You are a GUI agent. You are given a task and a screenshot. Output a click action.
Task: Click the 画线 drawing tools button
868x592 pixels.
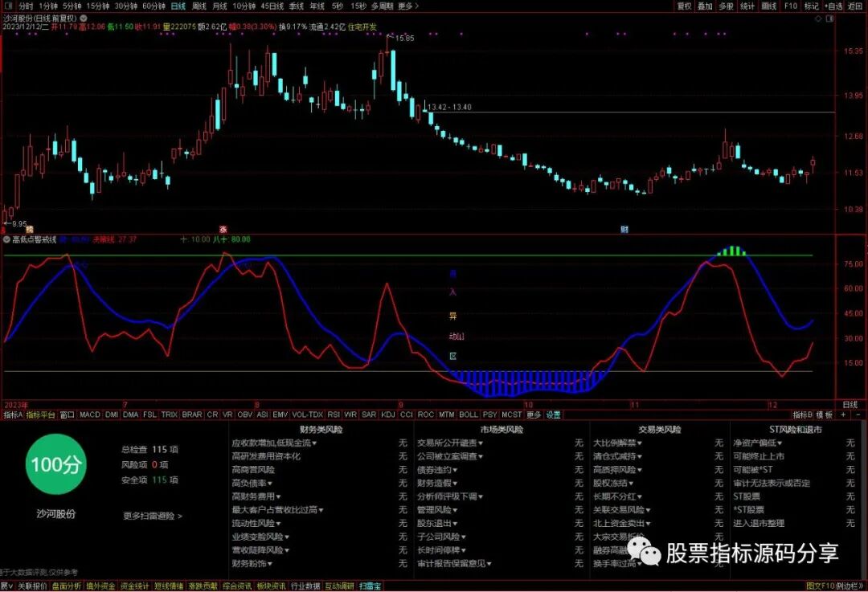(x=769, y=6)
